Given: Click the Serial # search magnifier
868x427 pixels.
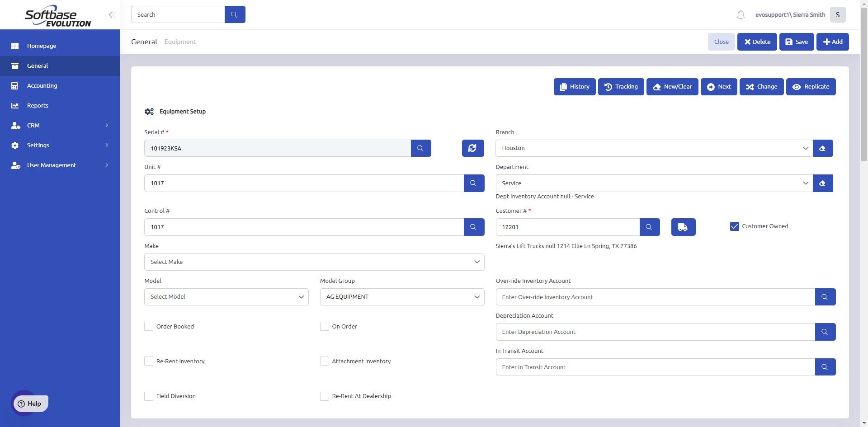Looking at the screenshot, I should [x=421, y=148].
